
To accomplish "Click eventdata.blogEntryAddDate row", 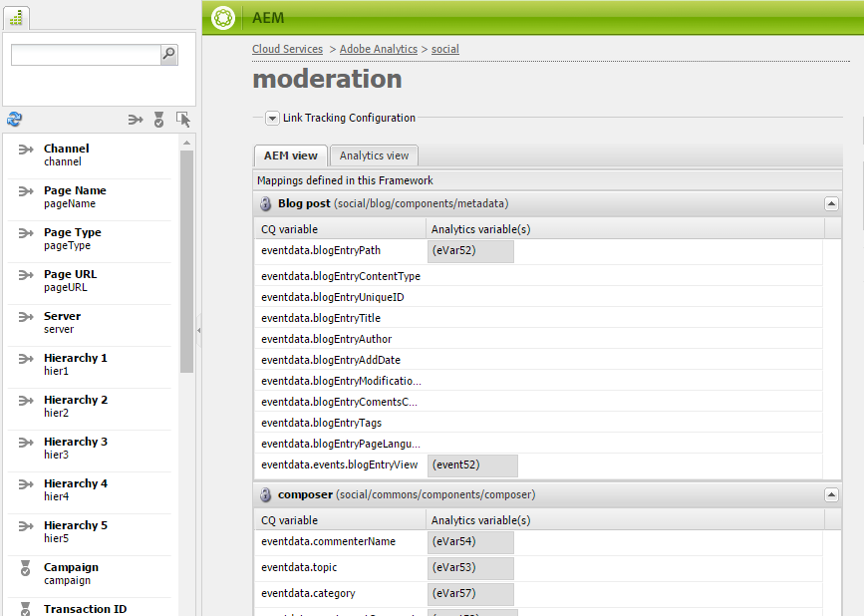I will [x=539, y=360].
